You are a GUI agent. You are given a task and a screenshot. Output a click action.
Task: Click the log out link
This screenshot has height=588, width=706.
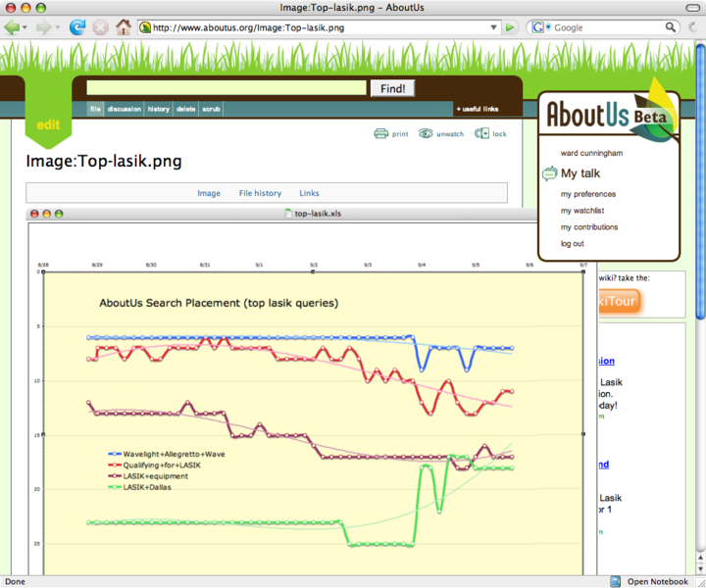pos(572,243)
